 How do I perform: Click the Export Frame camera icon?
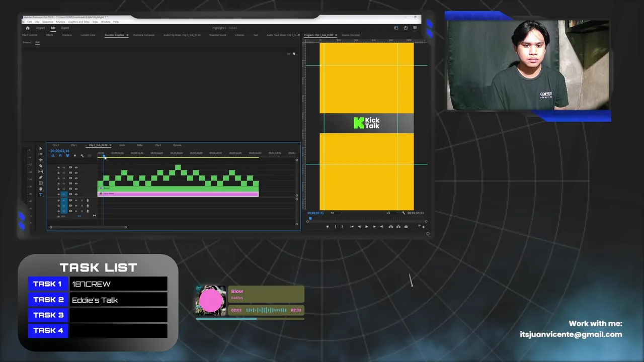(406, 227)
